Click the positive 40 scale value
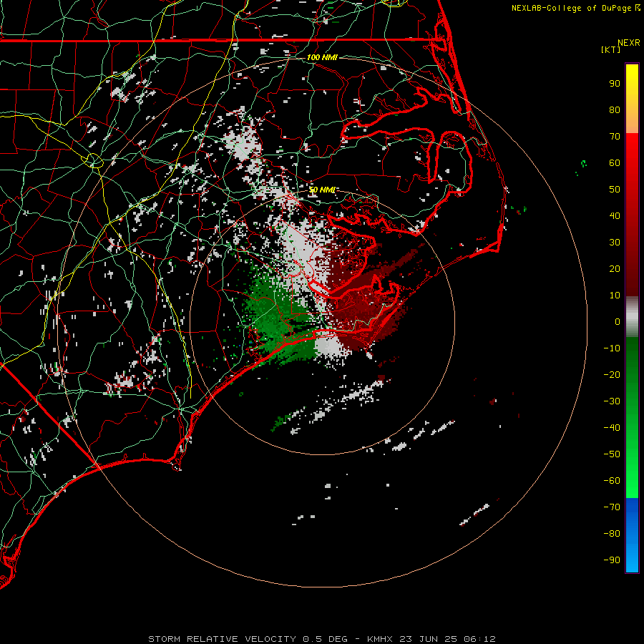This screenshot has height=644, width=644. [615, 216]
